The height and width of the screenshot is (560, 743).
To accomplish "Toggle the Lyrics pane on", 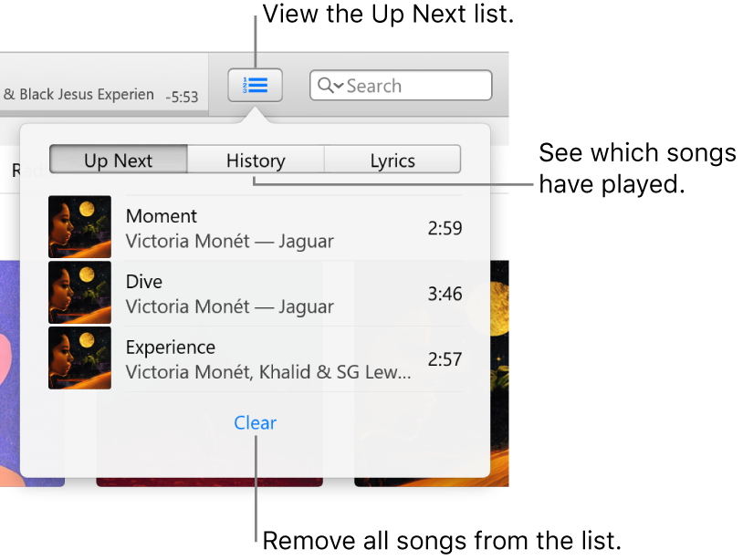I will (392, 160).
